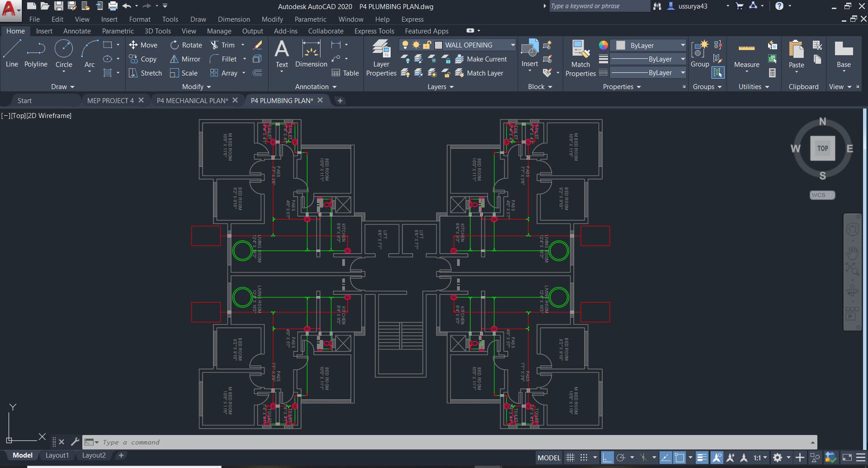Switch to Layout1 tab
Viewport: 868px width, 468px height.
57,455
